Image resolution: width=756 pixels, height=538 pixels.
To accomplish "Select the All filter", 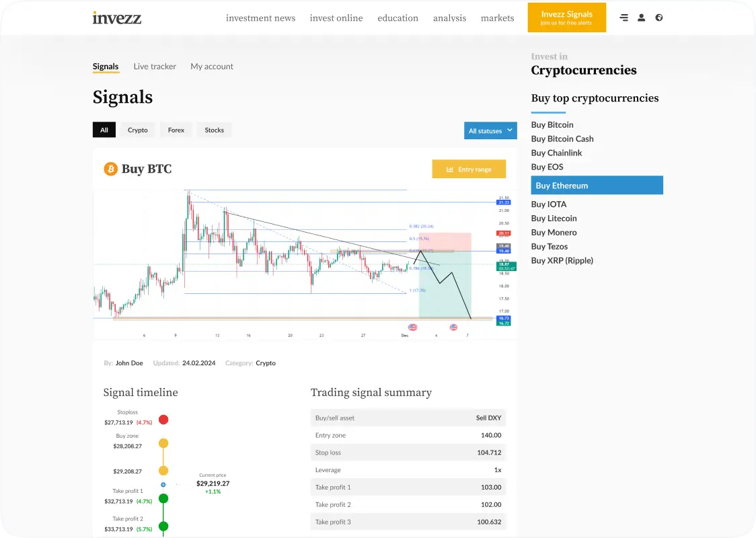I will coord(104,130).
